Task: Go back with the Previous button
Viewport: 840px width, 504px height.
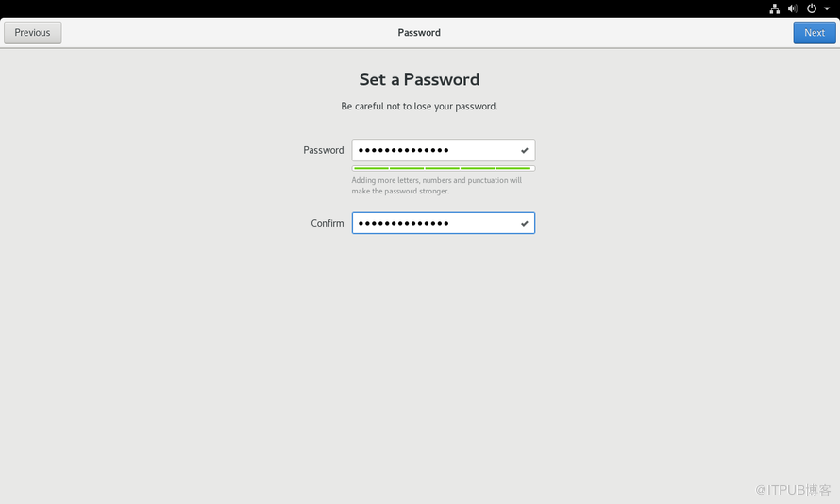Action: [33, 33]
